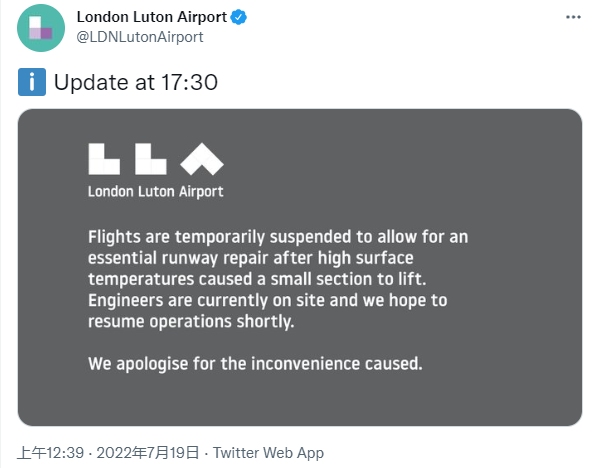Open the 2022年7月19日 date link

point(148,453)
